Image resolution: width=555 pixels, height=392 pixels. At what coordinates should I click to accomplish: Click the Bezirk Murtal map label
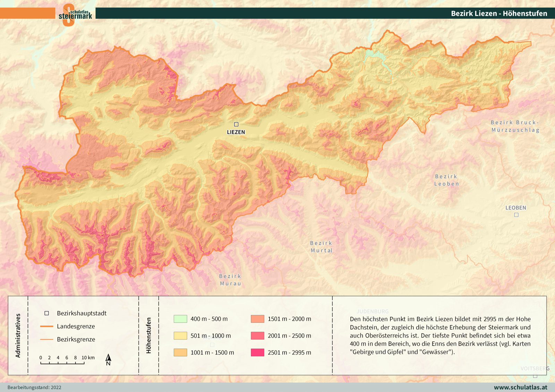click(321, 247)
